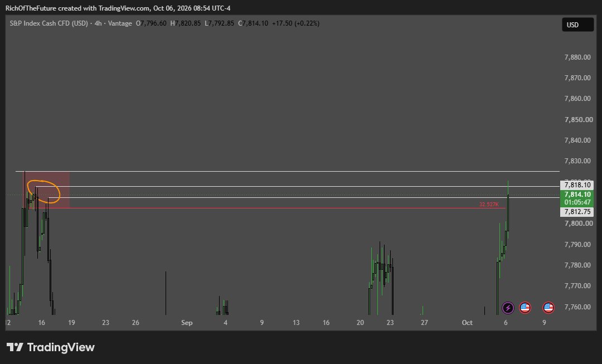Click the 27 date label on the time axis
The image size is (602, 364).
[424, 323]
